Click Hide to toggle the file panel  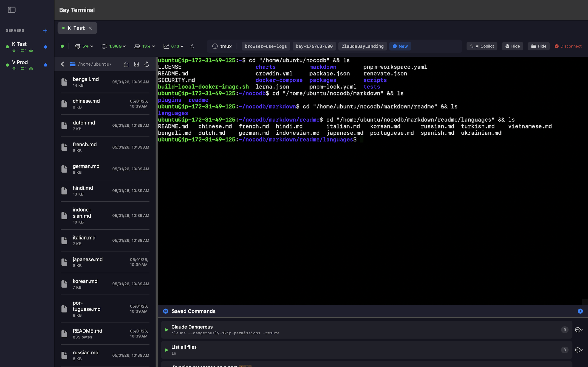click(538, 46)
